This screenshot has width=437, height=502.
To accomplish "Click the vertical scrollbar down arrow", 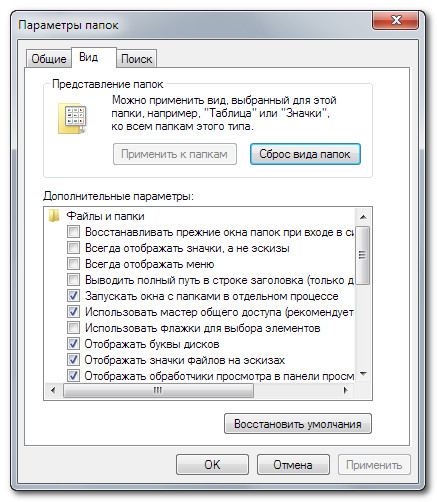I will coord(363,374).
